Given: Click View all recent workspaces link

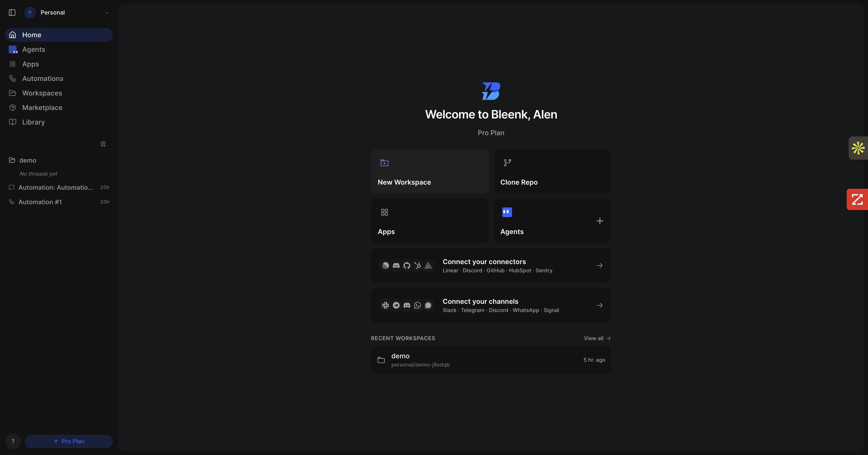Looking at the screenshot, I should [x=597, y=338].
